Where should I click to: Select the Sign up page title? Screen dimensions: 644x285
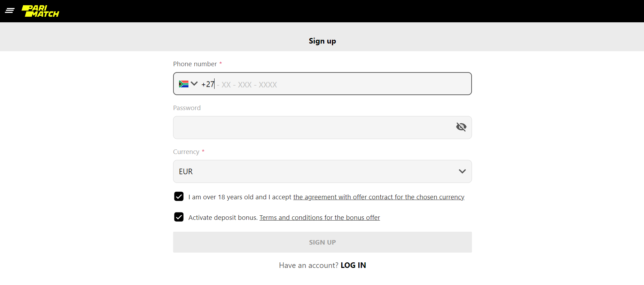pyautogui.click(x=322, y=41)
